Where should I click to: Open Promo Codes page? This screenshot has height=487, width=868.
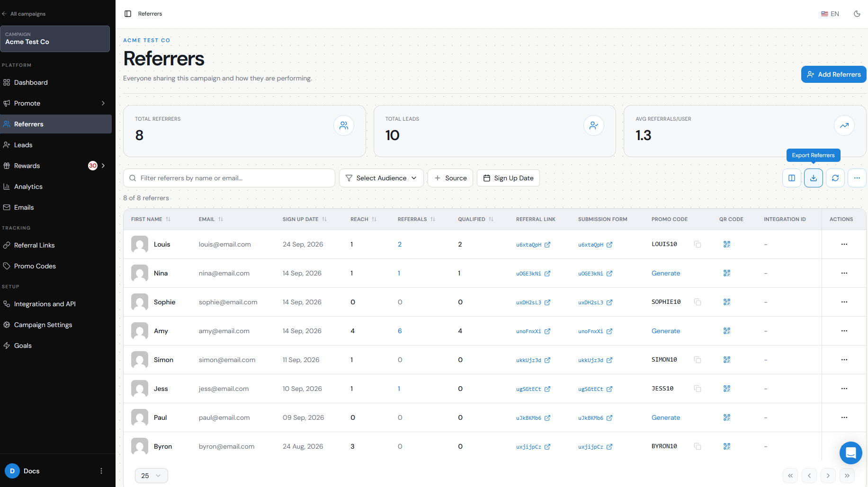pyautogui.click(x=56, y=266)
